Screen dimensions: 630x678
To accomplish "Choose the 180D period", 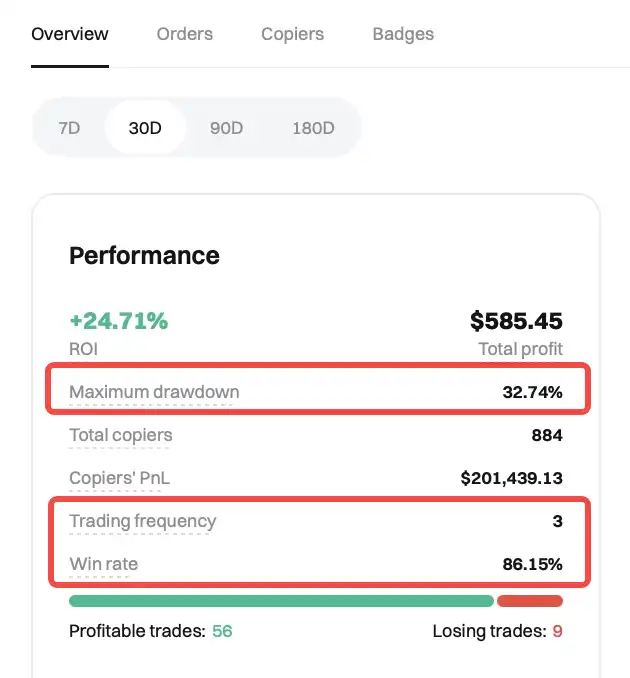I will (x=313, y=128).
